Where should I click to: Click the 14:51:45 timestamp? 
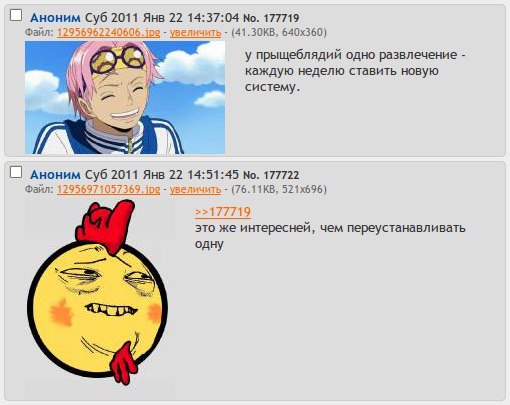(x=213, y=175)
